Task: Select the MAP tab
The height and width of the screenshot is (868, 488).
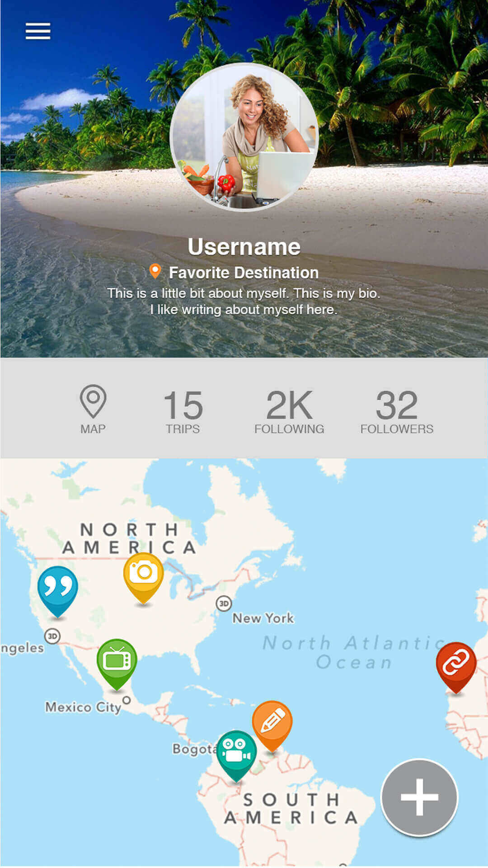Action: (x=93, y=410)
